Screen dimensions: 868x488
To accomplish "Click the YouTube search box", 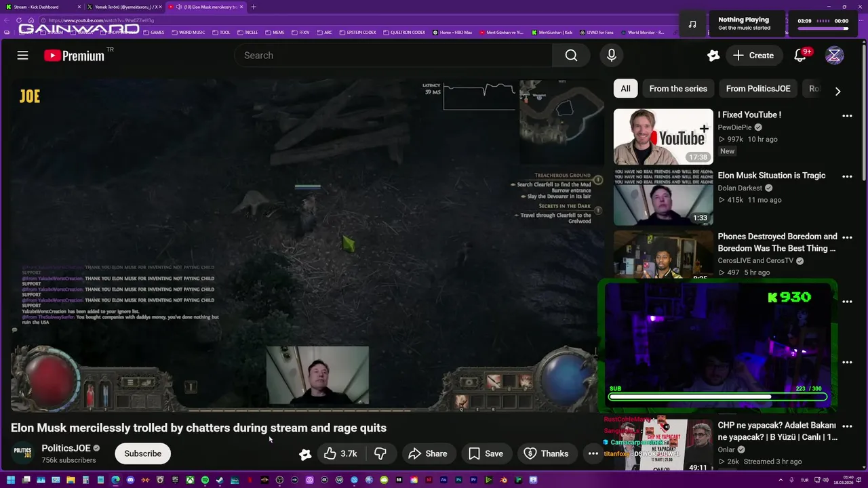I will click(393, 56).
